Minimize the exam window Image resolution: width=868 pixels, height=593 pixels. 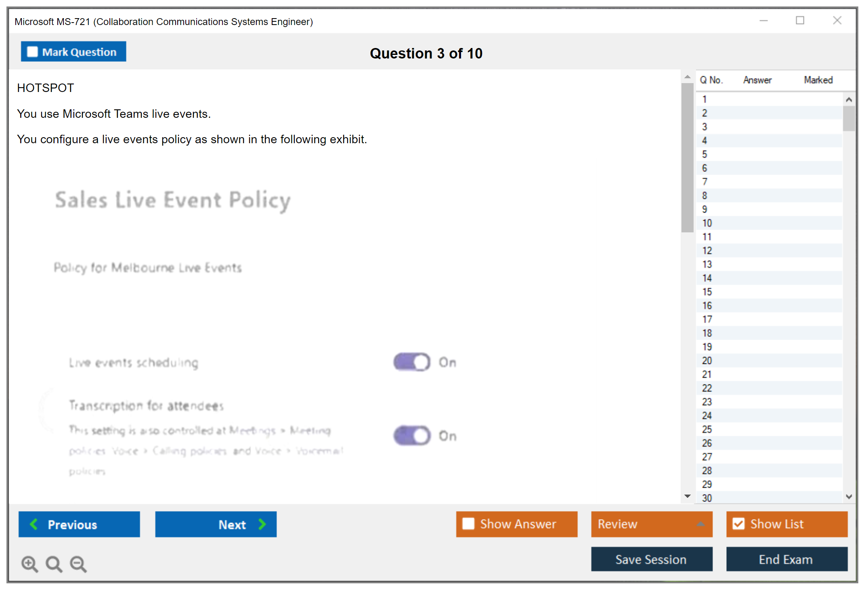763,21
